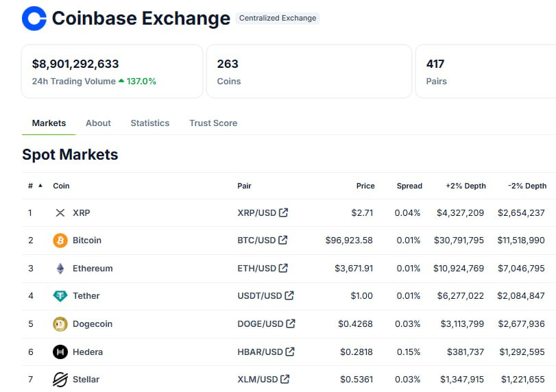Follow the BTC/USD pair link

[x=256, y=241]
